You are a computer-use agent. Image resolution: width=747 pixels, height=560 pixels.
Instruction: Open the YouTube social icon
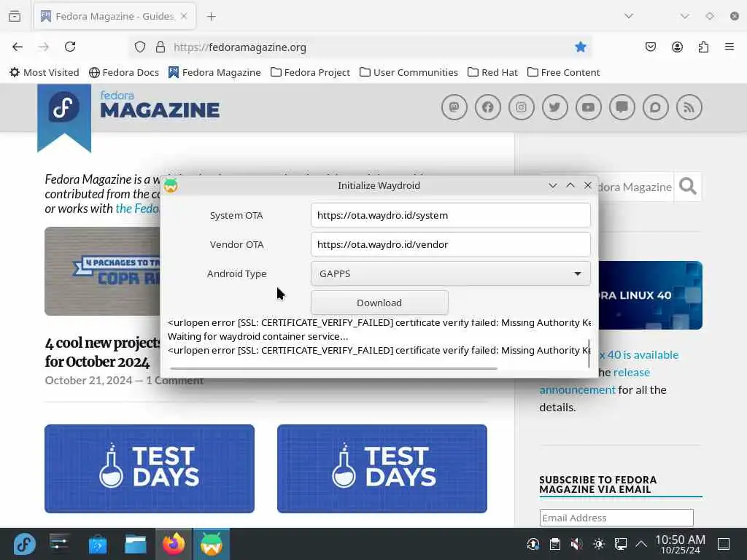589,107
